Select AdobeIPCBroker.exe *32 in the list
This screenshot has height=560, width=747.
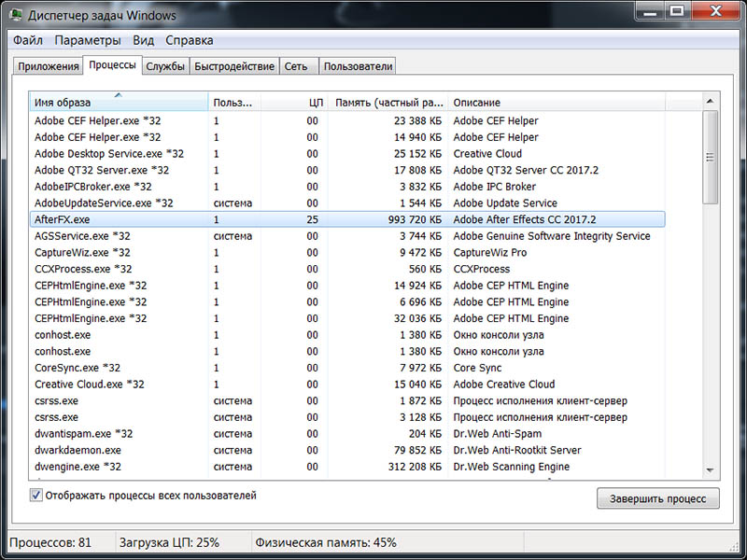click(x=92, y=187)
